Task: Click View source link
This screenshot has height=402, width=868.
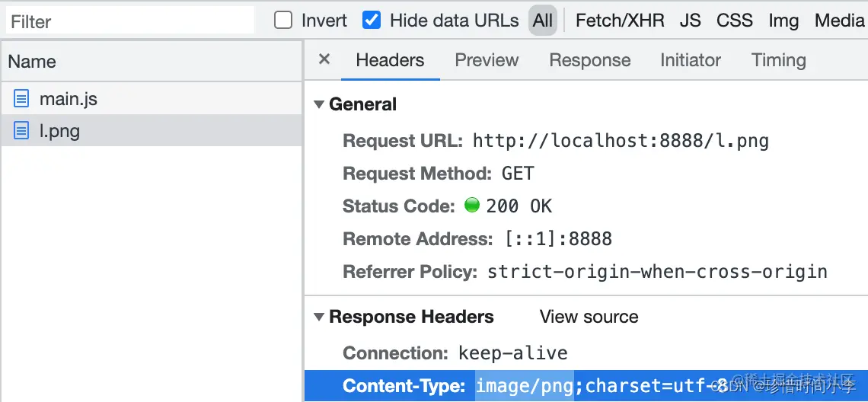Action: [x=589, y=317]
